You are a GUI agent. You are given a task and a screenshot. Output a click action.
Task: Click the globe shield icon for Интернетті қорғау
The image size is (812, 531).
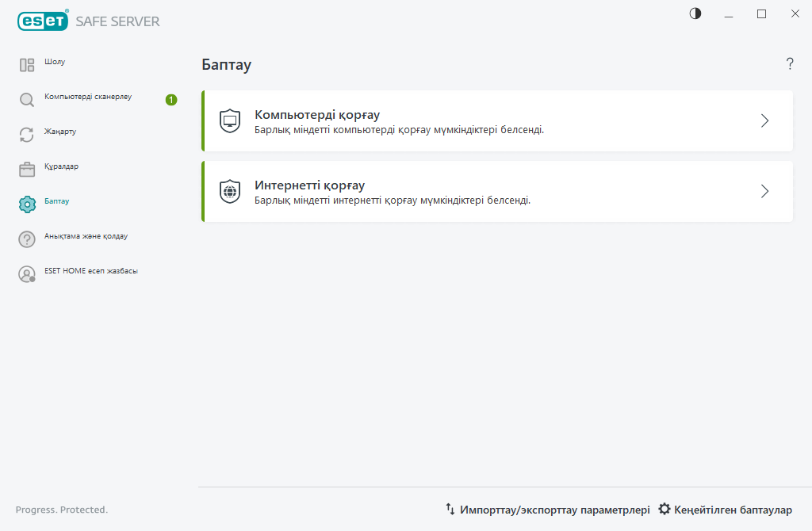click(x=230, y=191)
